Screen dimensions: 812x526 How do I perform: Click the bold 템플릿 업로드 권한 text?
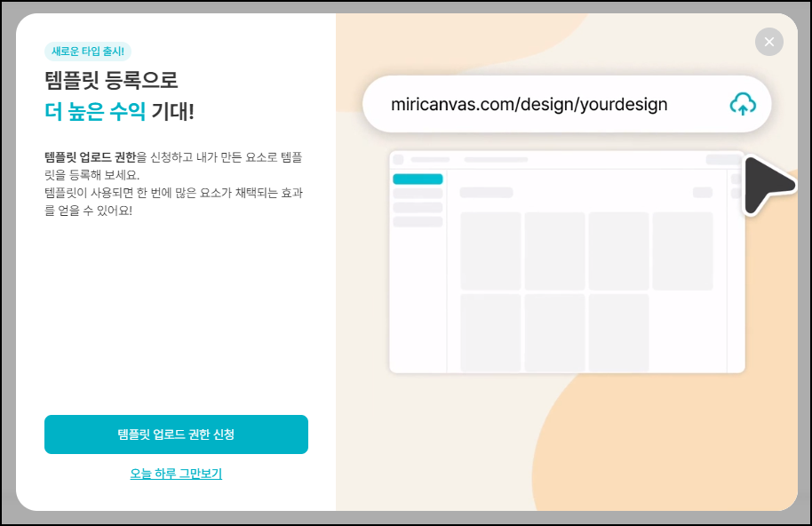pyautogui.click(x=90, y=157)
